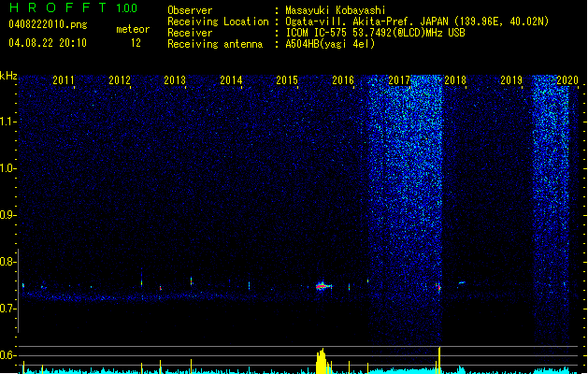Viewport: 588px width, 374px height.
Task: Click the kHz axis unit label
Action: (8, 76)
